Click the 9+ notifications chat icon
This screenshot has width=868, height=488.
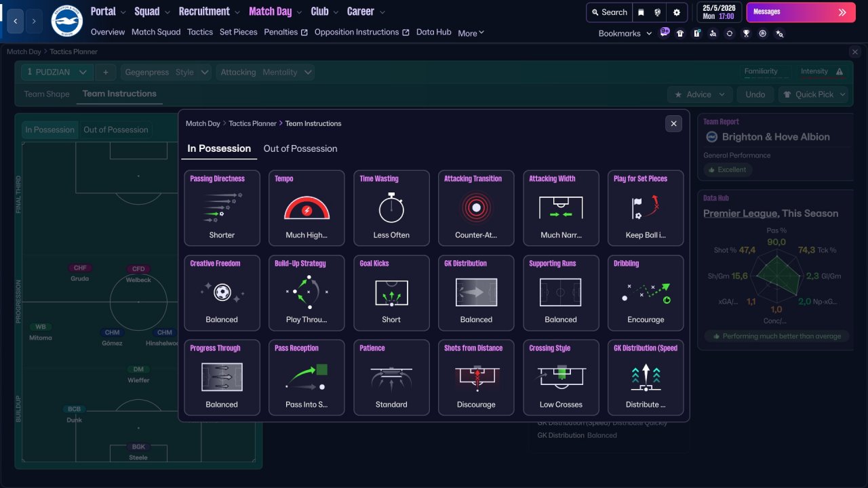664,33
